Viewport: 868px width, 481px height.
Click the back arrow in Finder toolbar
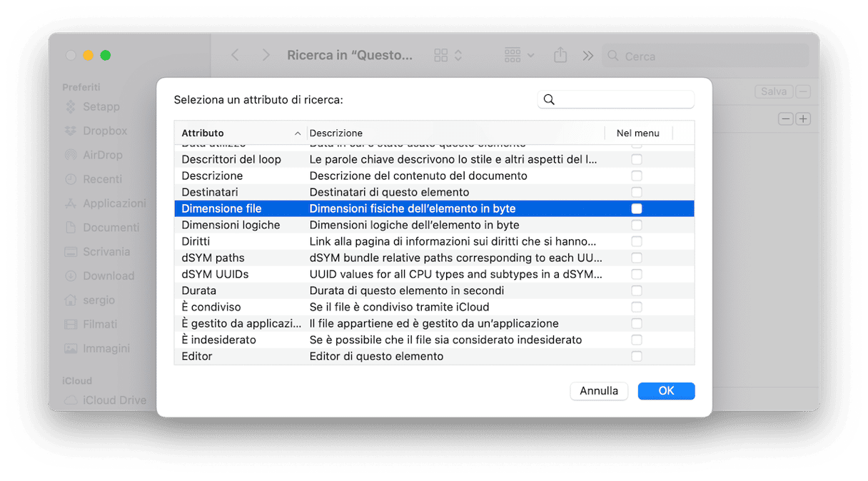(x=235, y=55)
